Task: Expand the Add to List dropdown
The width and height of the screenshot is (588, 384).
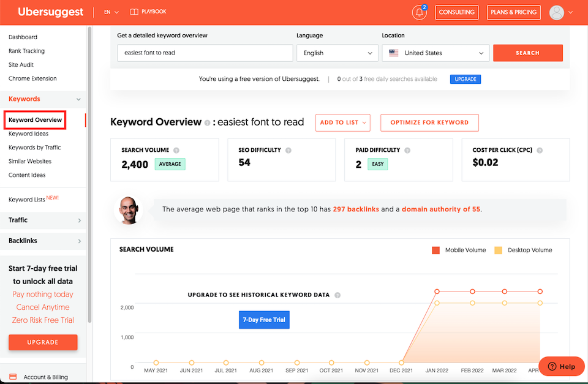Action: [343, 122]
